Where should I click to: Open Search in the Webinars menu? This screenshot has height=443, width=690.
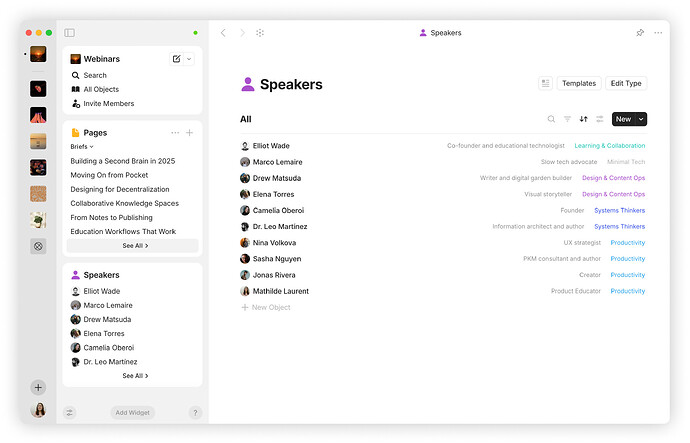95,75
